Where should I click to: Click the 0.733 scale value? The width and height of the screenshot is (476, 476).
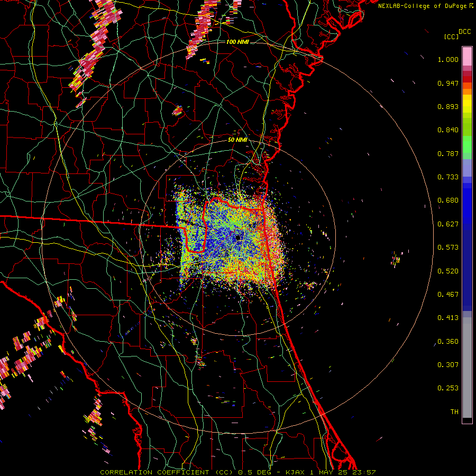448,177
